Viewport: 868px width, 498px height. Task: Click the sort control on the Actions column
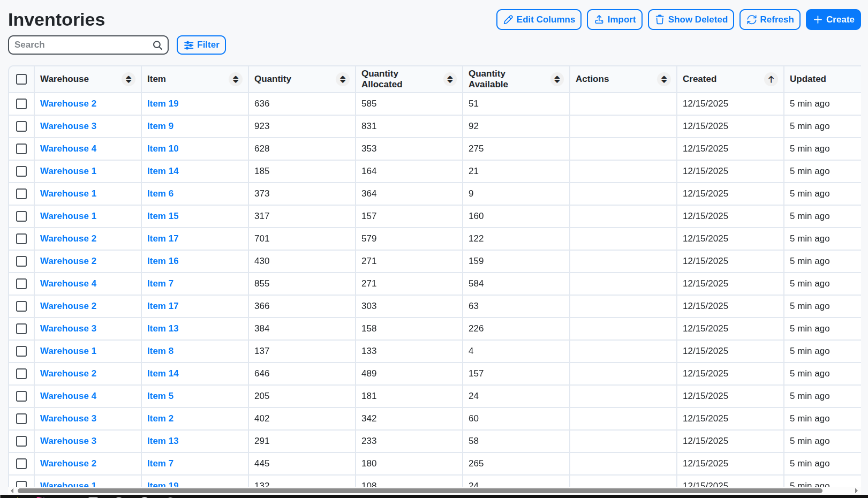(x=664, y=79)
